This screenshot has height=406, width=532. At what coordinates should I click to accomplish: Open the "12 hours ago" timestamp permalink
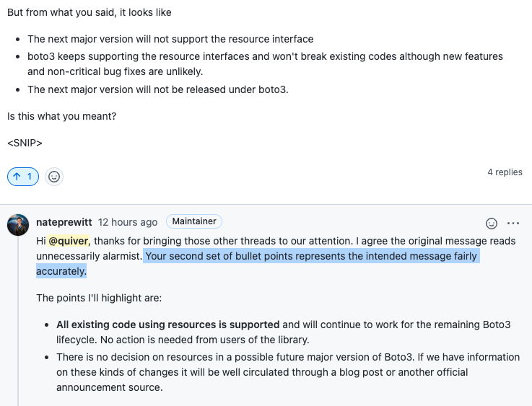pos(128,222)
